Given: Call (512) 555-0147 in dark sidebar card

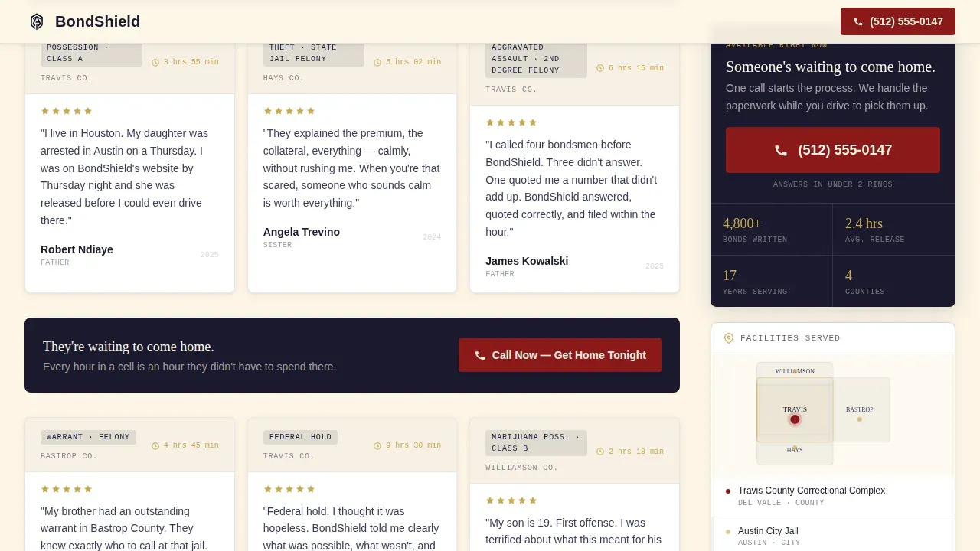Looking at the screenshot, I should click(833, 150).
